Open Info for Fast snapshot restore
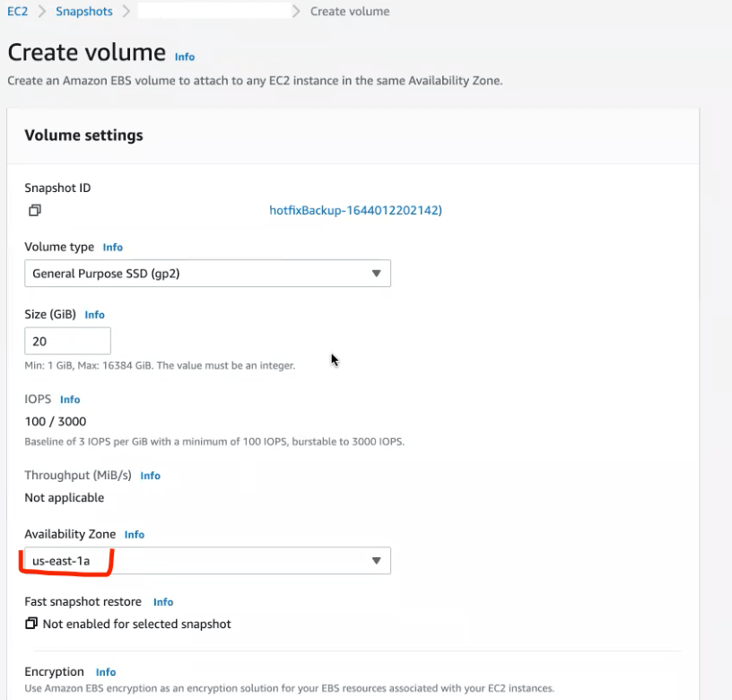 point(163,602)
